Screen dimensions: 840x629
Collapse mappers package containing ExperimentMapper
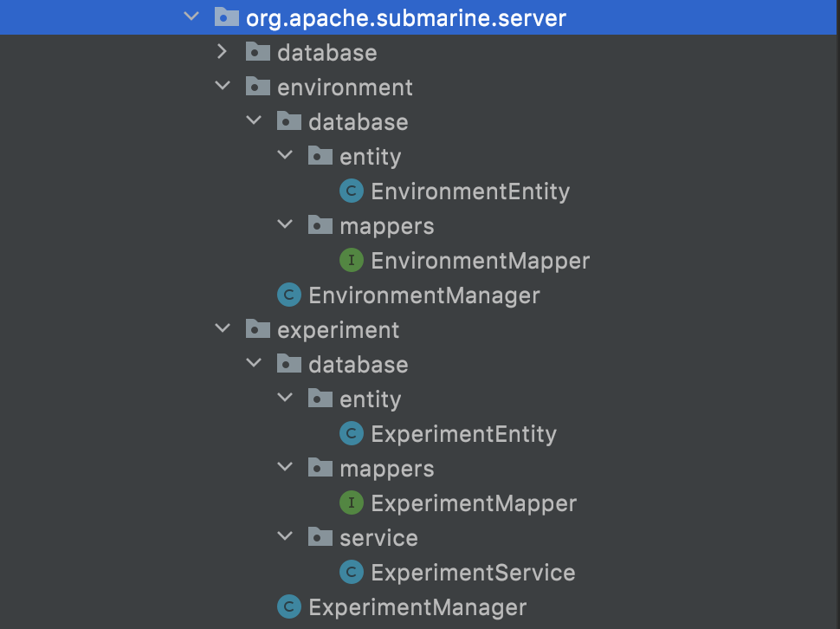click(x=285, y=467)
